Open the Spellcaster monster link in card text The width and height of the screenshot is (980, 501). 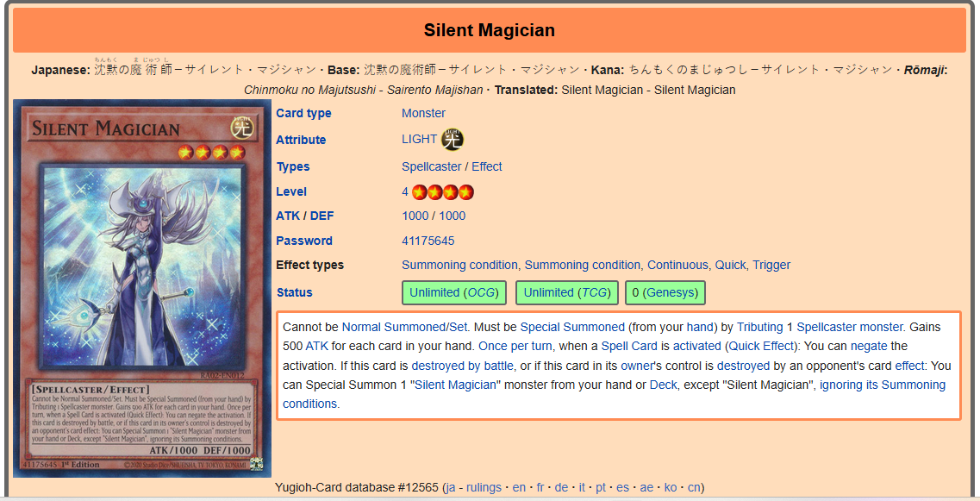click(x=850, y=327)
